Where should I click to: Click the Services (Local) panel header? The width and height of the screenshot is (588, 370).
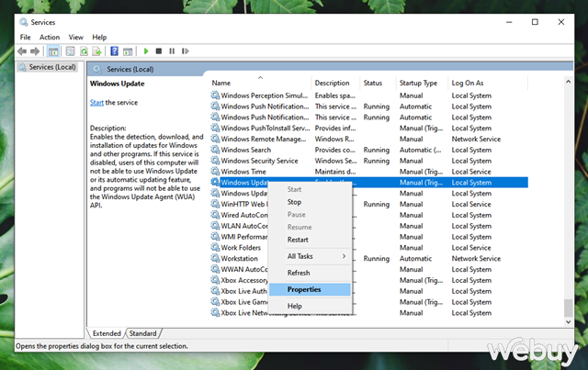(330, 69)
